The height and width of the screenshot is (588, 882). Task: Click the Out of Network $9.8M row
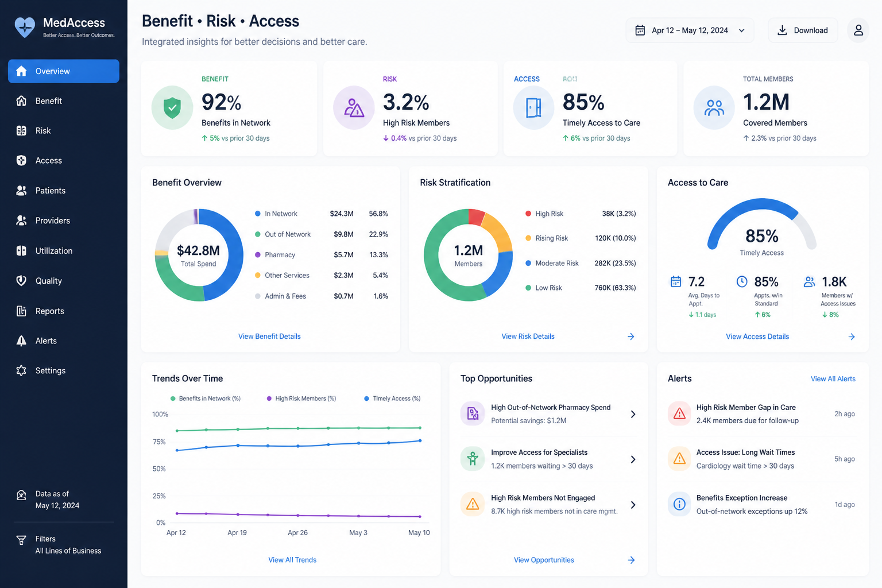coord(321,234)
